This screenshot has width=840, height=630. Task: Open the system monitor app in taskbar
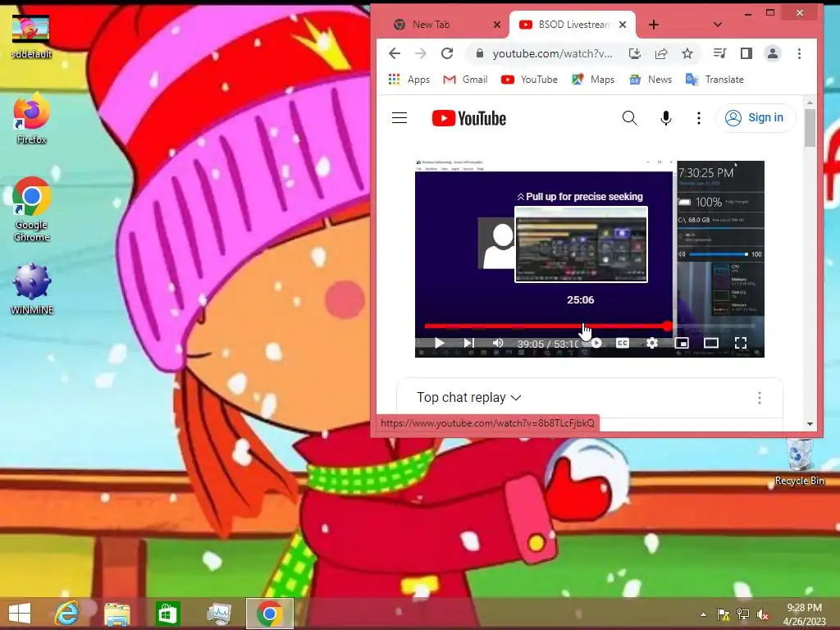tap(219, 614)
